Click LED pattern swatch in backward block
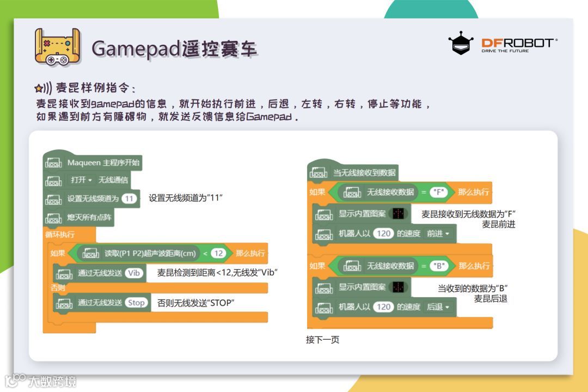The height and width of the screenshot is (392, 588). [x=398, y=287]
